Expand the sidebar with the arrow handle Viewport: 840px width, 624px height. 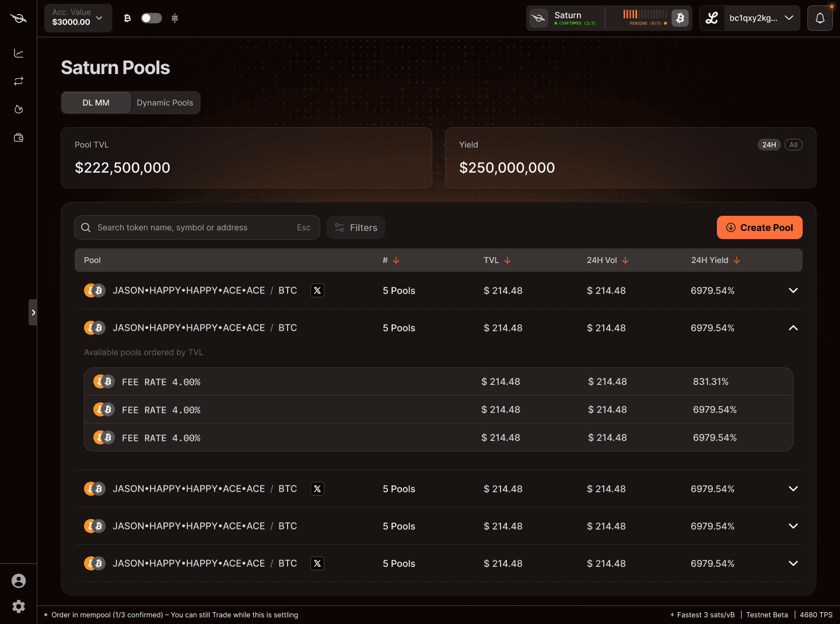[x=33, y=313]
